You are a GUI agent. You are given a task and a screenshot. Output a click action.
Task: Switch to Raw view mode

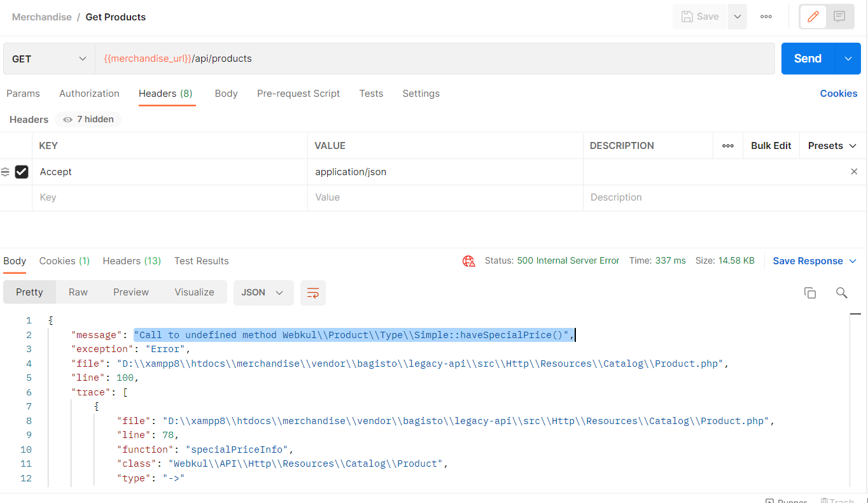click(78, 292)
